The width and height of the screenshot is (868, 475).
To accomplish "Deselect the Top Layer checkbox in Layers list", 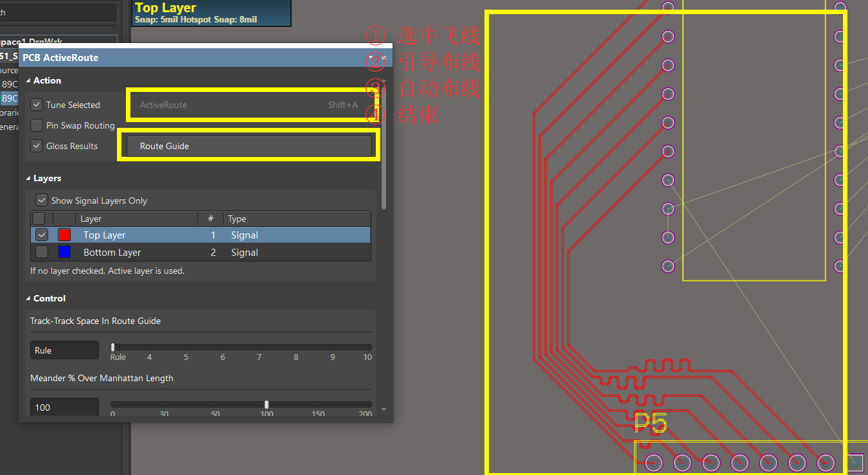I will 41,235.
